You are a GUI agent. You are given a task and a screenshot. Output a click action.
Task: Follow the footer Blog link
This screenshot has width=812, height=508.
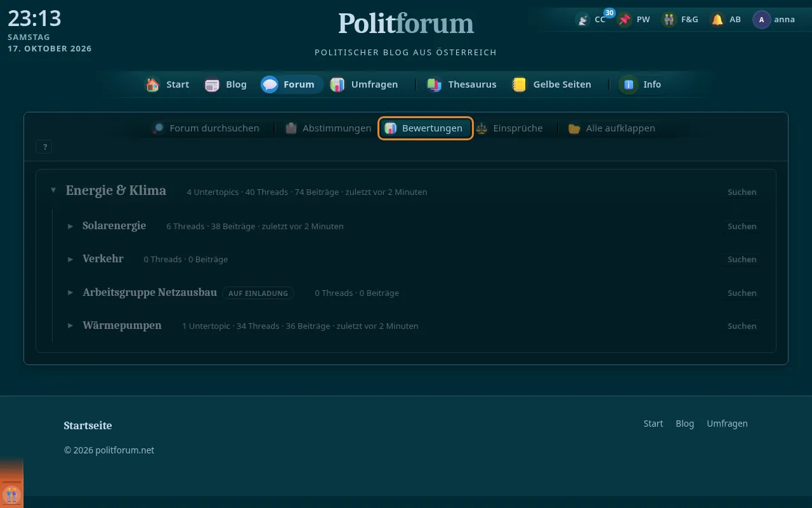[684, 424]
